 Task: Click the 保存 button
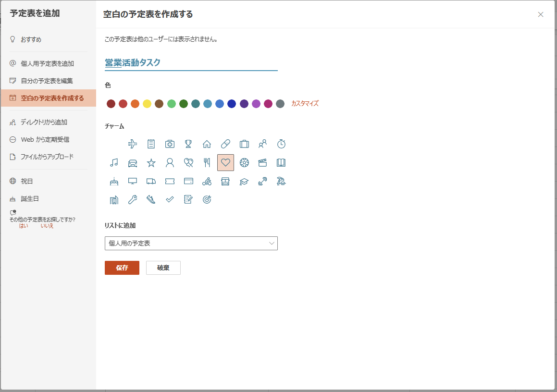122,268
